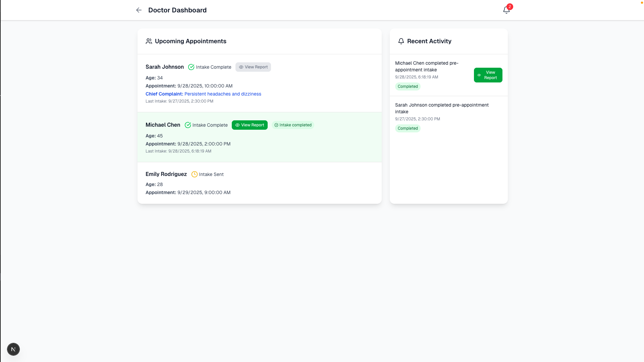Click Emily Rodriguez's yellow clock icon
Screen dimensions: 644x362
pos(194,174)
